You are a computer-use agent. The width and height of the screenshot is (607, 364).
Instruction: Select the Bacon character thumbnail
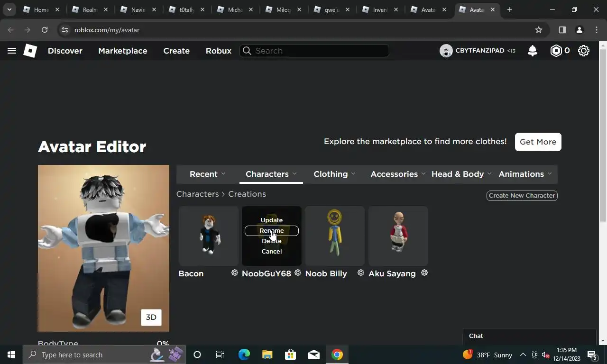pos(209,236)
